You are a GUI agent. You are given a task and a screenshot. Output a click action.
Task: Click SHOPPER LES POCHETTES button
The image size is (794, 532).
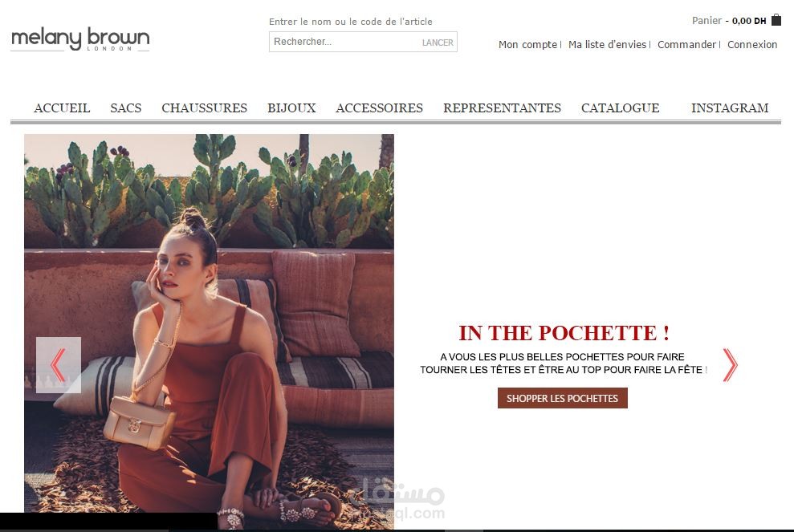562,398
